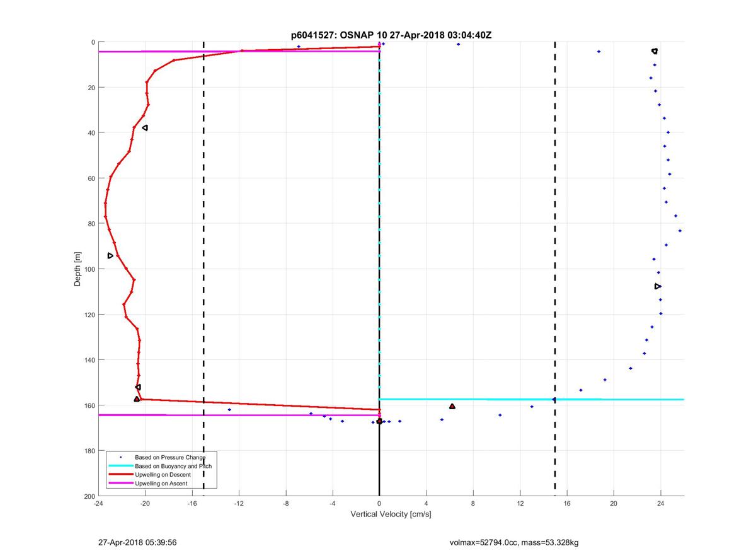Click depth axis tick label 40
This screenshot has width=756, height=558.
(x=91, y=133)
